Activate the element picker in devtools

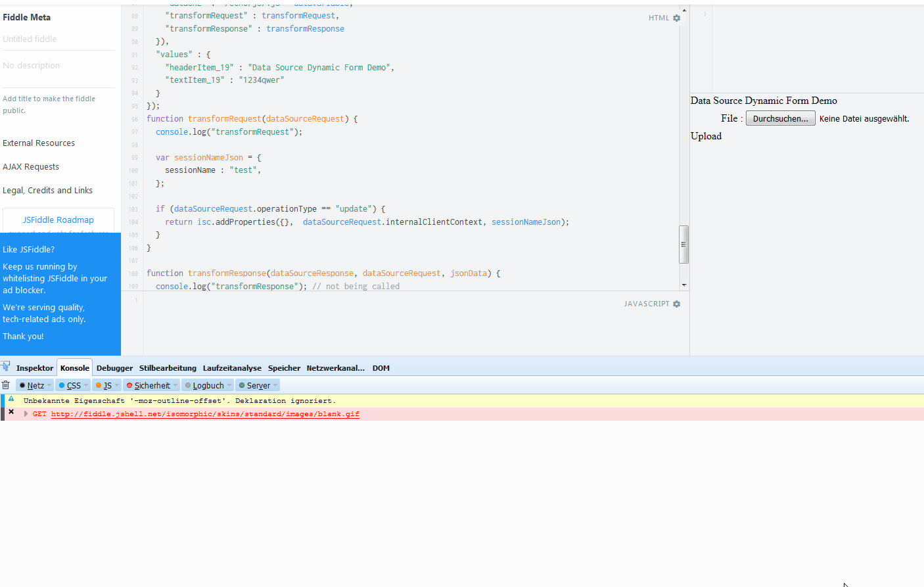point(5,367)
